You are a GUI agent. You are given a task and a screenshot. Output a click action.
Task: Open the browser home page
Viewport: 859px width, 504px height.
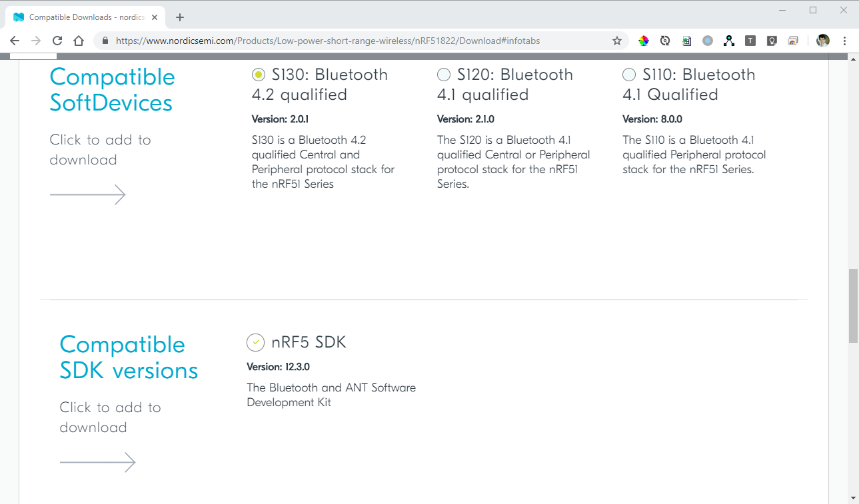point(79,41)
